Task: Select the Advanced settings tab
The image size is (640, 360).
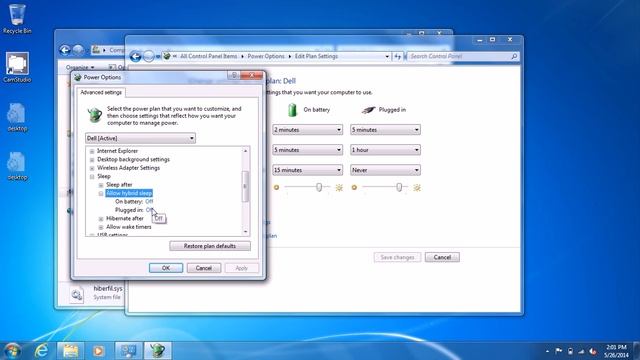Action: tap(101, 92)
